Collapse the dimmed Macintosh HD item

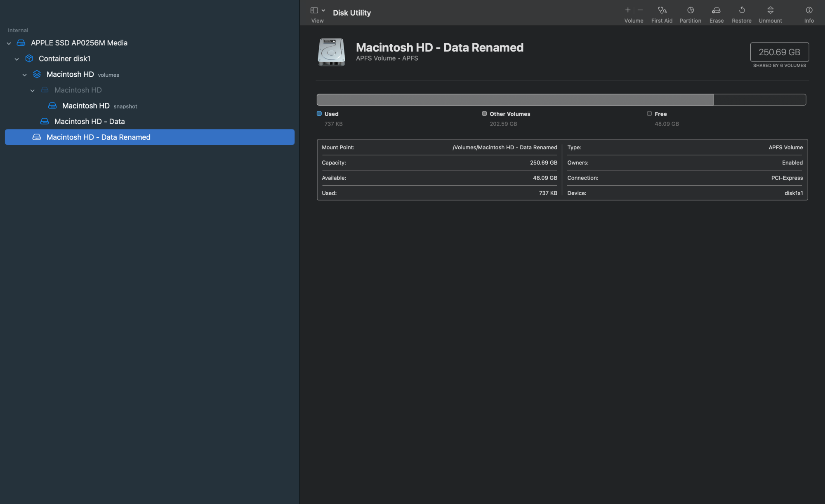(x=33, y=90)
